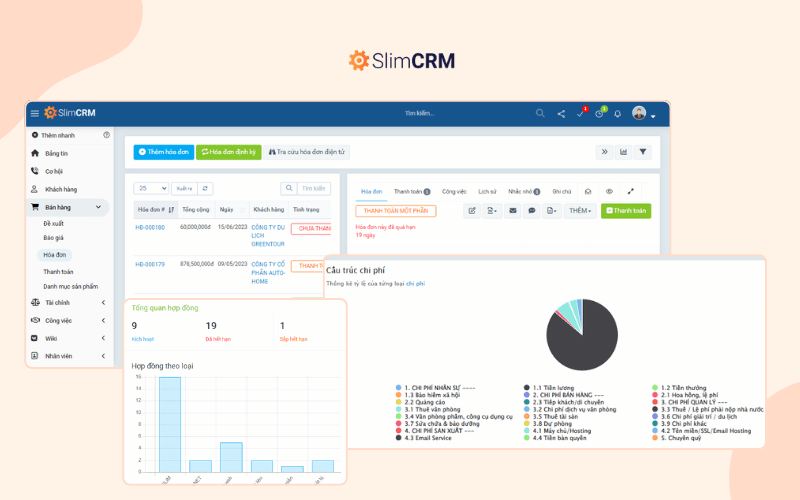The height and width of the screenshot is (500, 800).
Task: Click the Tìm kiếm table search field
Action: 314,188
